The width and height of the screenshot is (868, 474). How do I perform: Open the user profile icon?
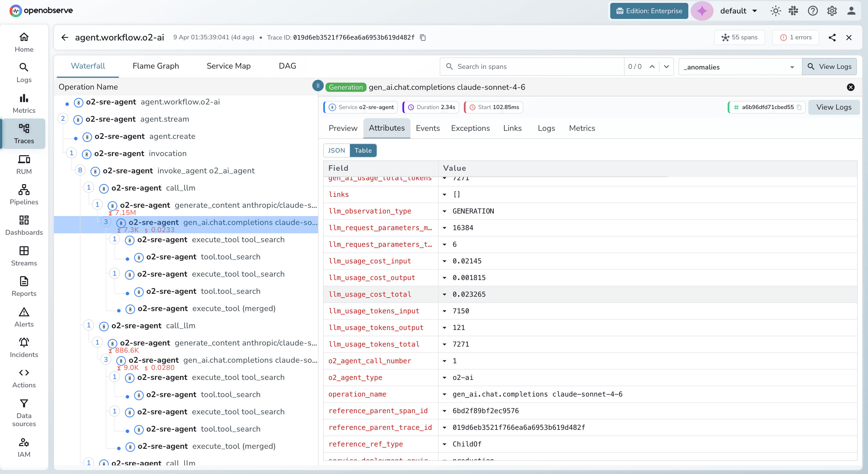[x=851, y=11]
